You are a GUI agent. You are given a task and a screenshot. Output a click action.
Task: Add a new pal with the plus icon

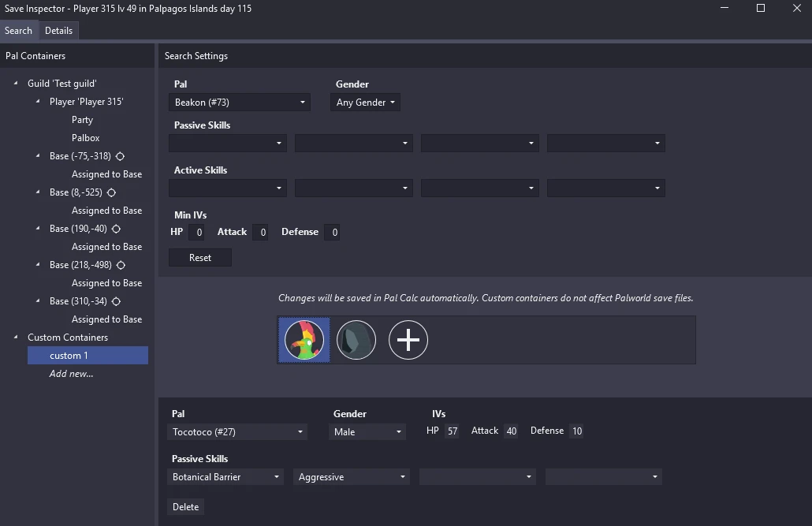(x=408, y=340)
